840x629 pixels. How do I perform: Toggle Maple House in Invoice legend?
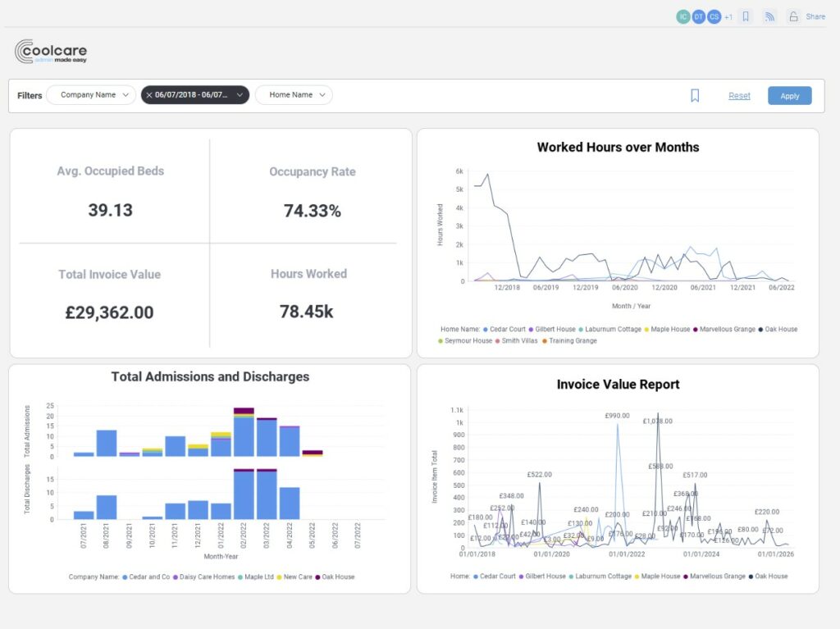click(657, 577)
